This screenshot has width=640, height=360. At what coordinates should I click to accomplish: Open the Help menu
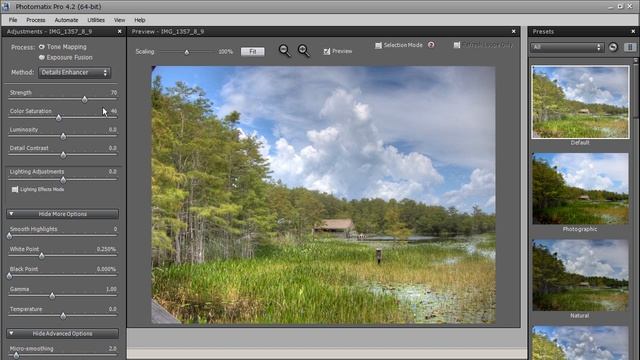coord(140,20)
